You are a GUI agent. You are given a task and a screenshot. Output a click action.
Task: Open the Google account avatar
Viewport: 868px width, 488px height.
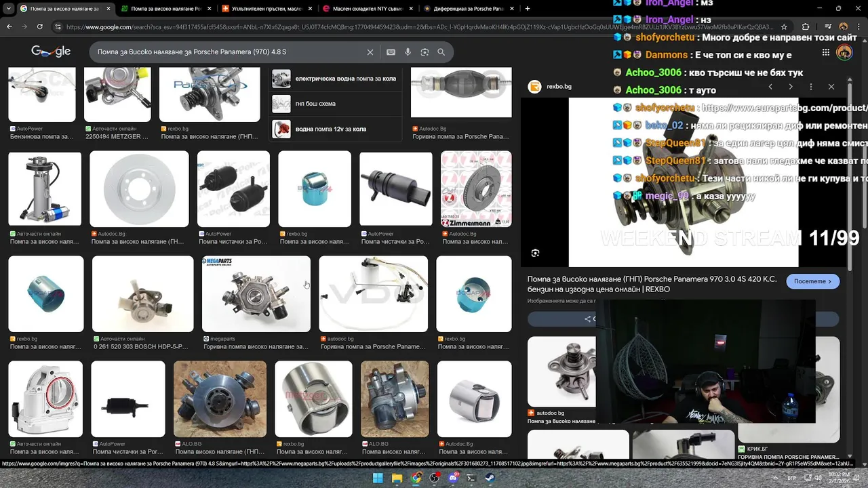pyautogui.click(x=844, y=52)
